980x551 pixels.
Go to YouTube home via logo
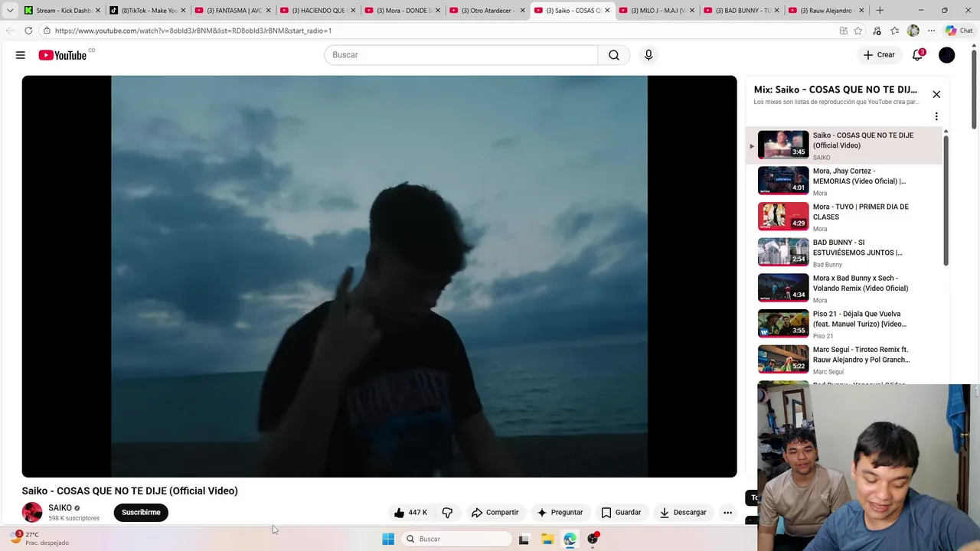(x=63, y=55)
